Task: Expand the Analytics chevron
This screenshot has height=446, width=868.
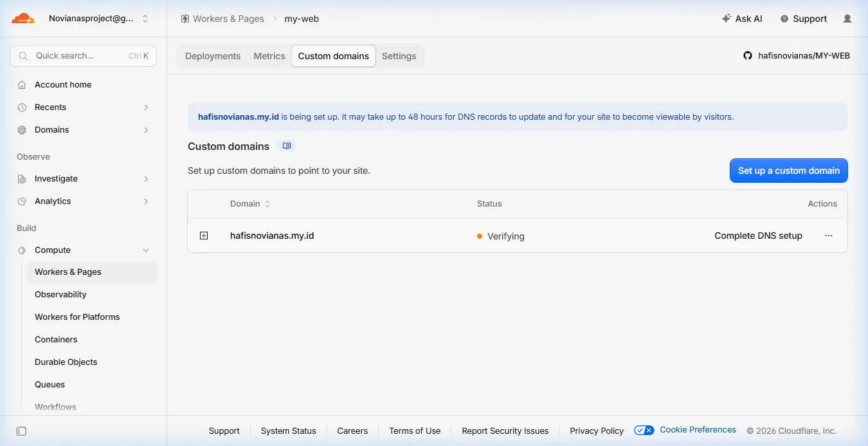Action: click(x=146, y=201)
